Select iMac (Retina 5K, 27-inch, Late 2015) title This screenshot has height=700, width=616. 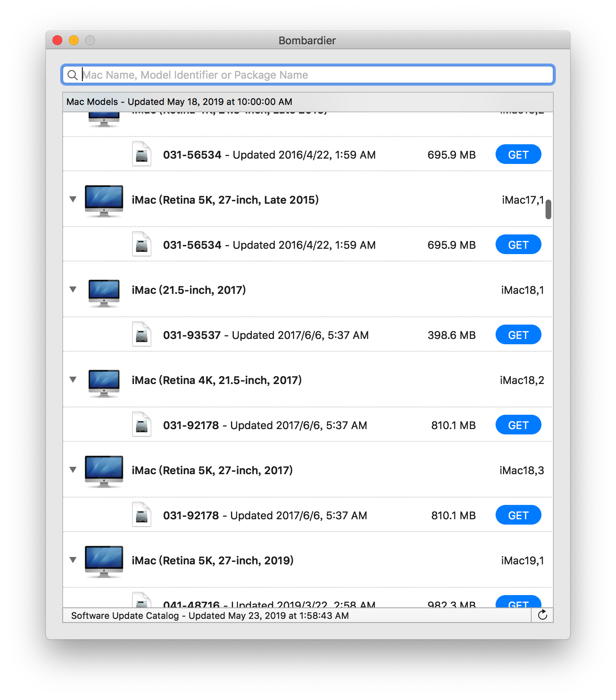coord(225,200)
